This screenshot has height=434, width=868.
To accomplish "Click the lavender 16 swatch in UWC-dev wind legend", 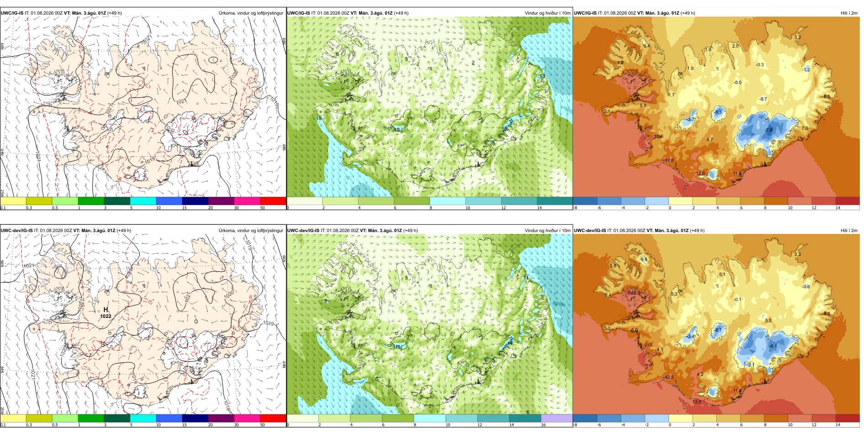I will click(557, 418).
